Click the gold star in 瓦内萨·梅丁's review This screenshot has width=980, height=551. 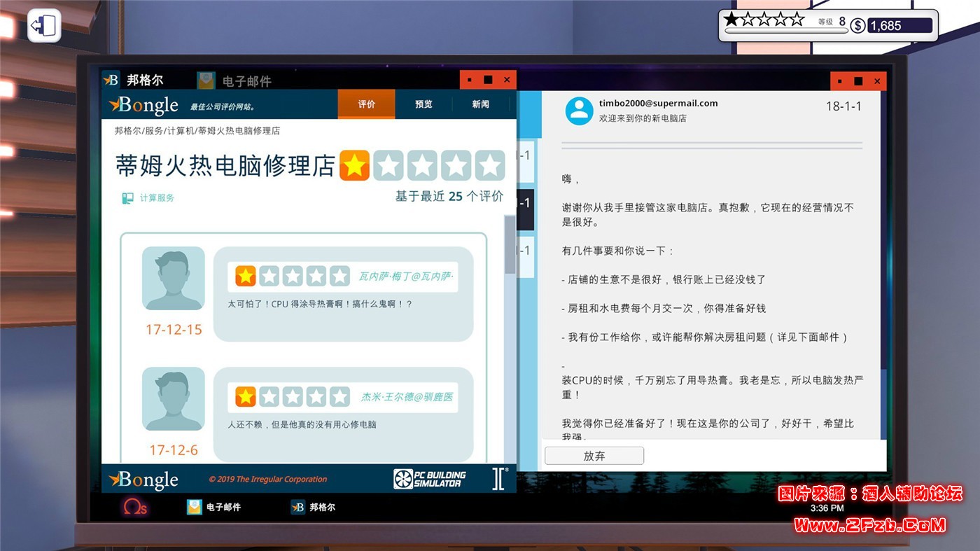(245, 276)
